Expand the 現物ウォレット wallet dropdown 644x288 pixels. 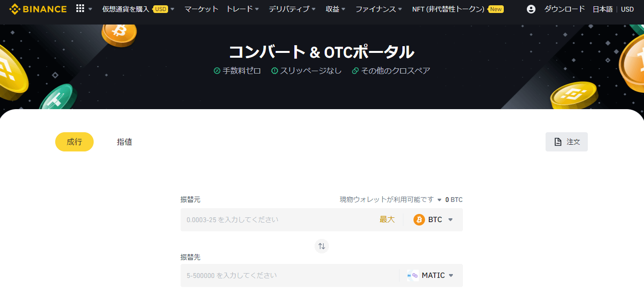tap(438, 200)
